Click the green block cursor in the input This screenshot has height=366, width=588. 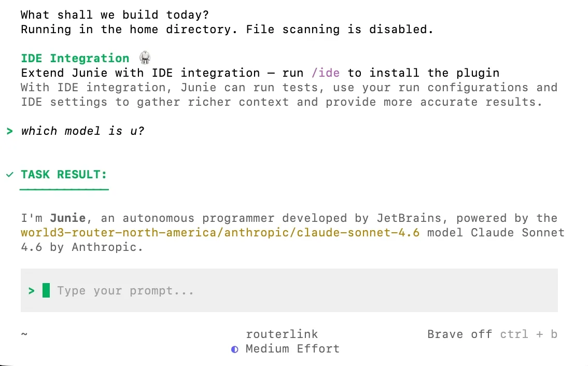(46, 290)
